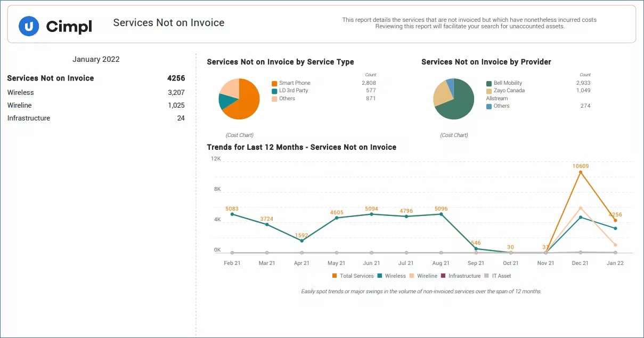Viewport: 644px width, 338px height.
Task: Click Cost Chart label under Provider pie
Action: [454, 135]
